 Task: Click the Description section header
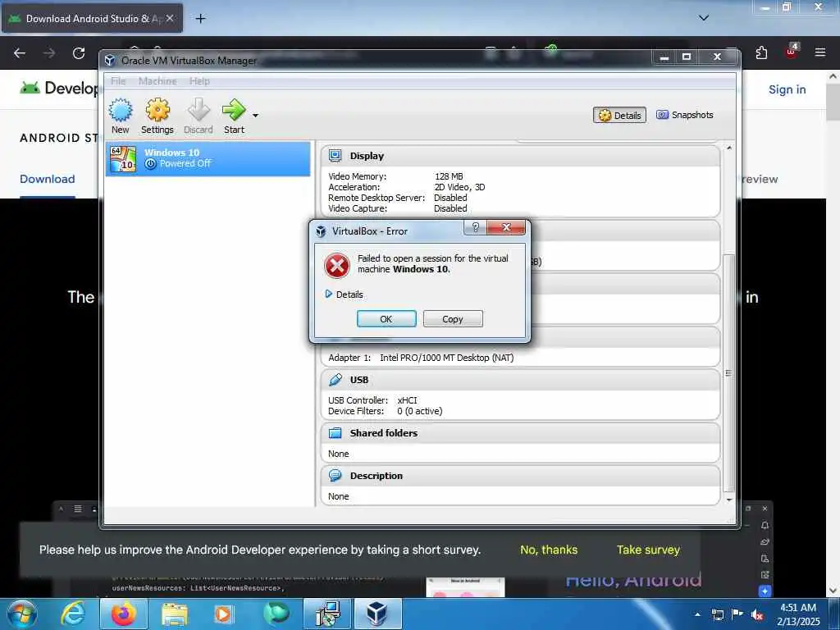coord(519,476)
